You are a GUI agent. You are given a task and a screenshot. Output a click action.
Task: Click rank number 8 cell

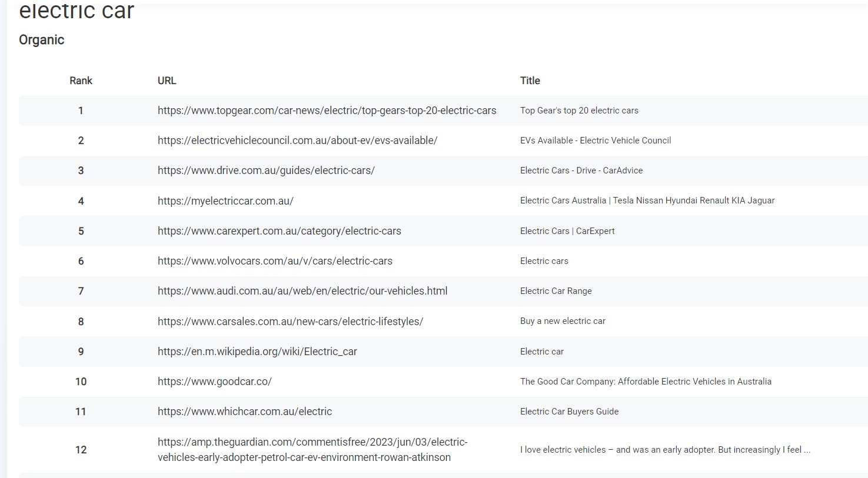pyautogui.click(x=81, y=322)
